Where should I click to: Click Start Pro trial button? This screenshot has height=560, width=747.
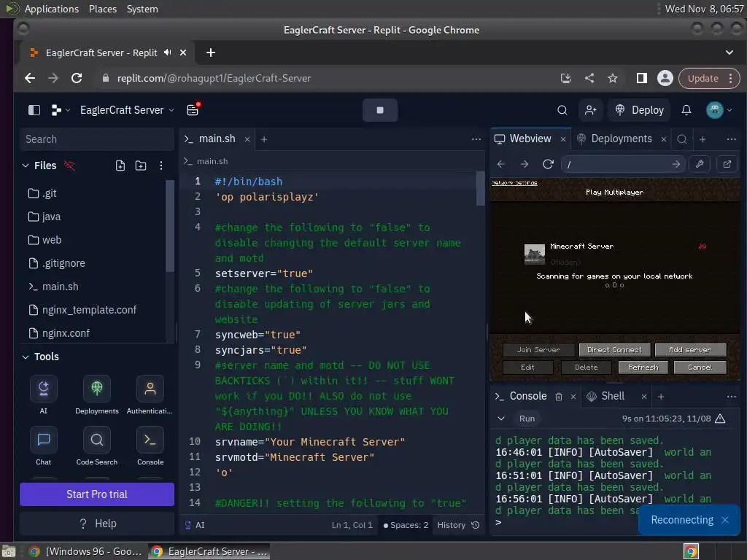tap(97, 494)
